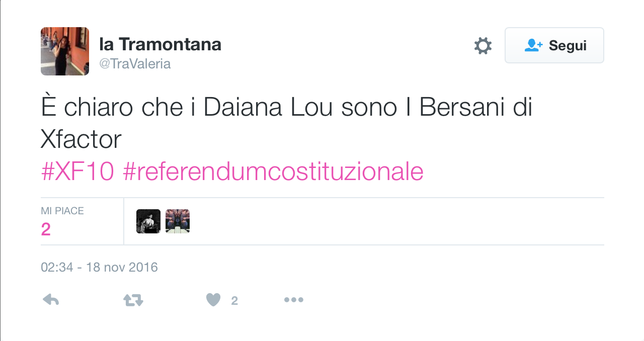The width and height of the screenshot is (644, 341).
Task: Click the pink likes count number
Action: tap(46, 229)
